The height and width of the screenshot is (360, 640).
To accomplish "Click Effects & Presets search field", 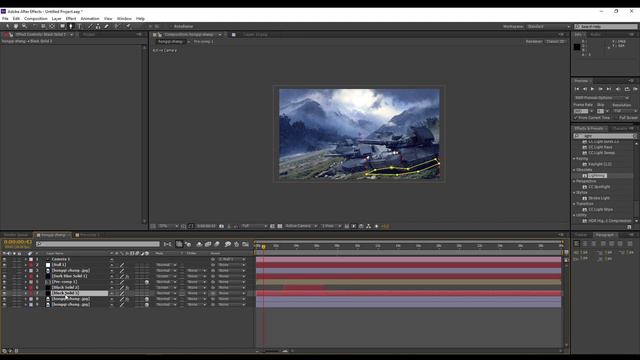I will (x=605, y=136).
